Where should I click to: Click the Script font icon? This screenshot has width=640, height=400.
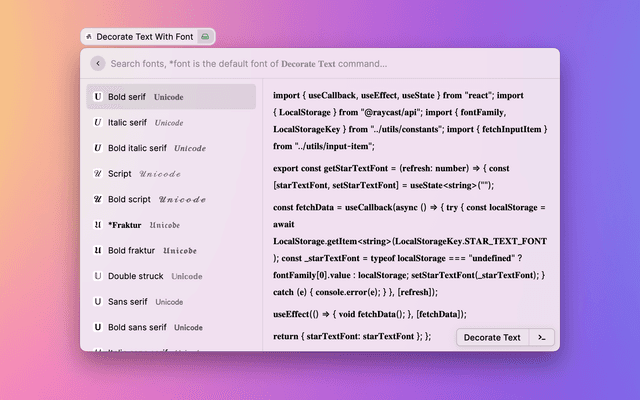point(97,173)
